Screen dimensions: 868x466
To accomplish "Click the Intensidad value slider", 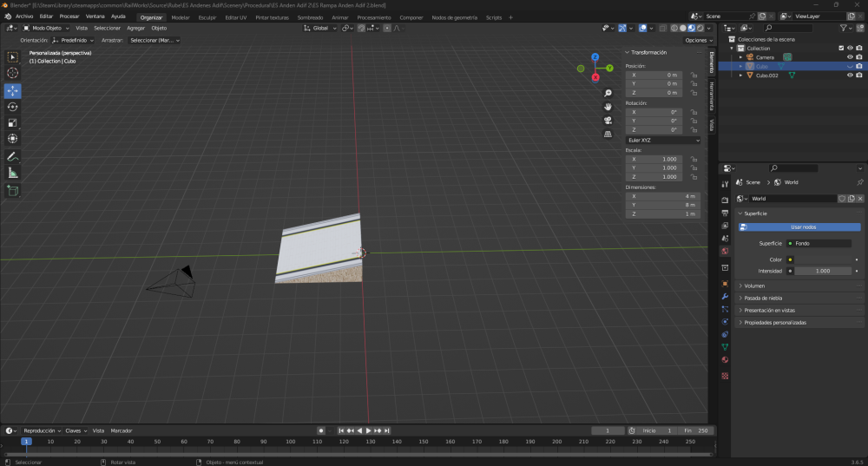I will point(822,271).
